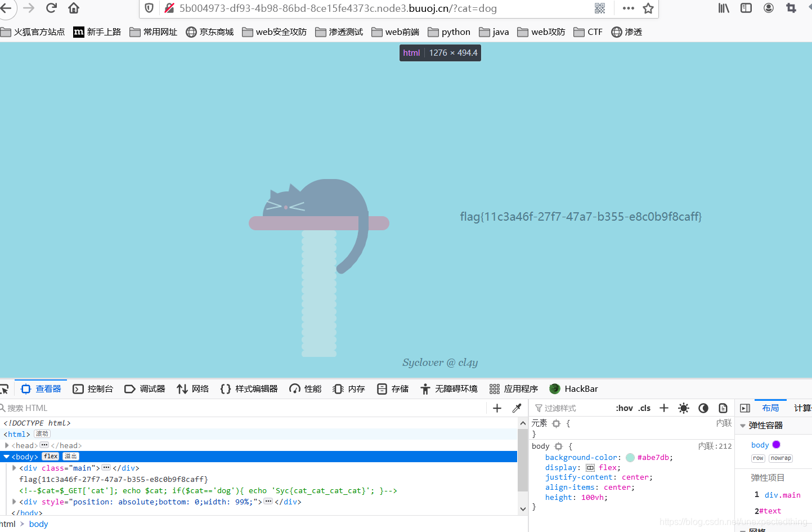Switch to the Debugger tab
812x532 pixels.
point(145,389)
